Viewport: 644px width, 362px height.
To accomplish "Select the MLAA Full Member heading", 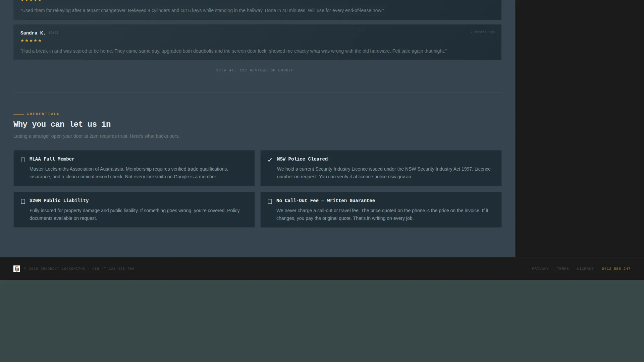I will 52,159.
